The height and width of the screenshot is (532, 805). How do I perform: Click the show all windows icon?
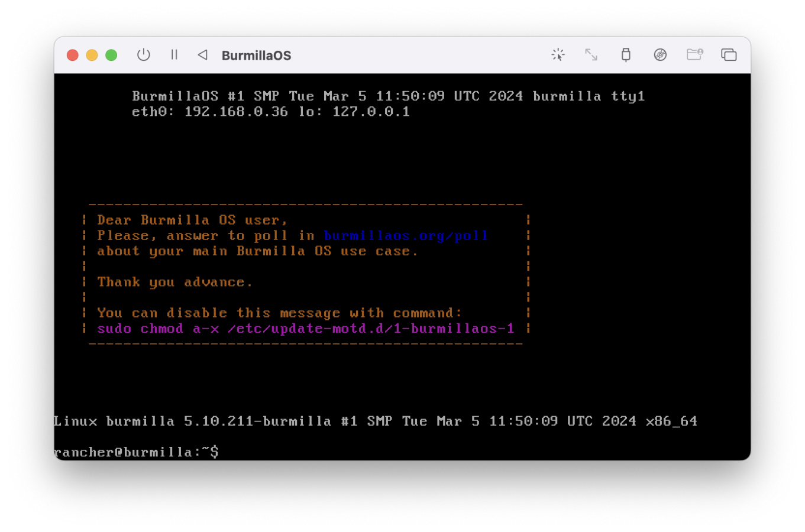click(x=729, y=55)
